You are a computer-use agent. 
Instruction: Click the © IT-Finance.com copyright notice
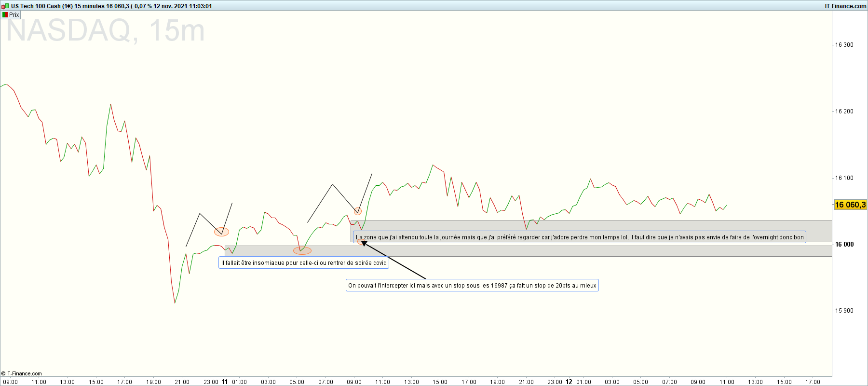22,373
